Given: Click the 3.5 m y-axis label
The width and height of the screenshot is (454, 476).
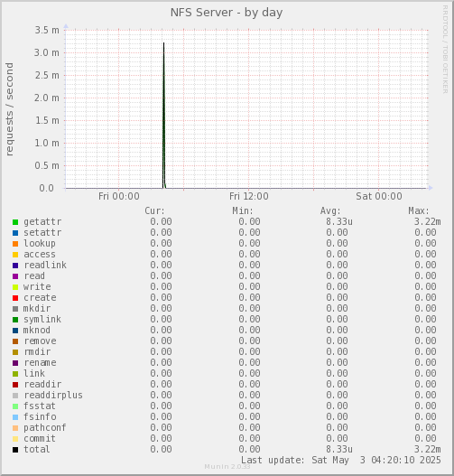Looking at the screenshot, I should [x=47, y=30].
